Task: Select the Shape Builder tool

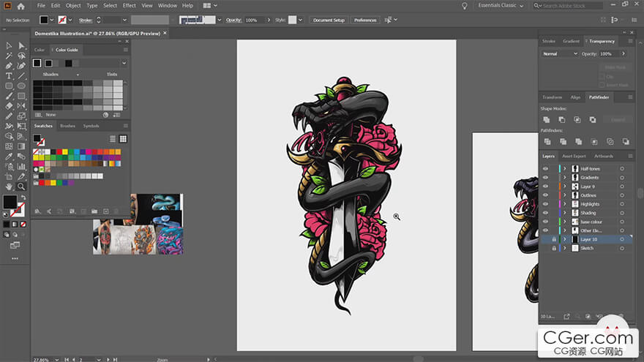Action: coord(9,136)
